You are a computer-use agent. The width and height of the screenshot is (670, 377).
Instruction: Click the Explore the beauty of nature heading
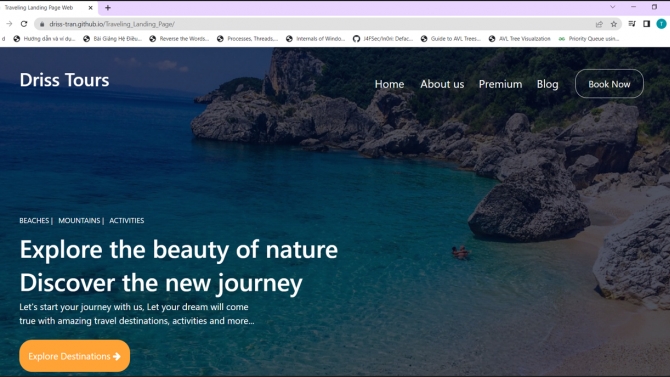pyautogui.click(x=179, y=250)
